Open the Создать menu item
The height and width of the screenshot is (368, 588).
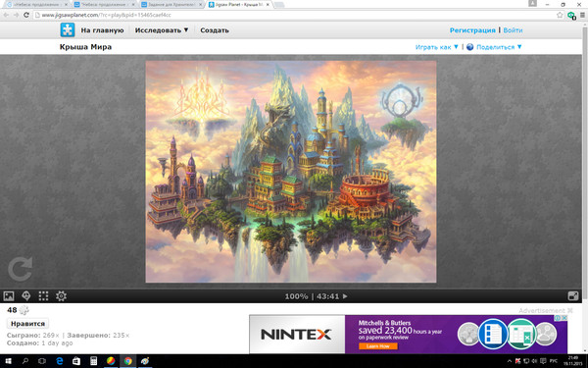(215, 30)
